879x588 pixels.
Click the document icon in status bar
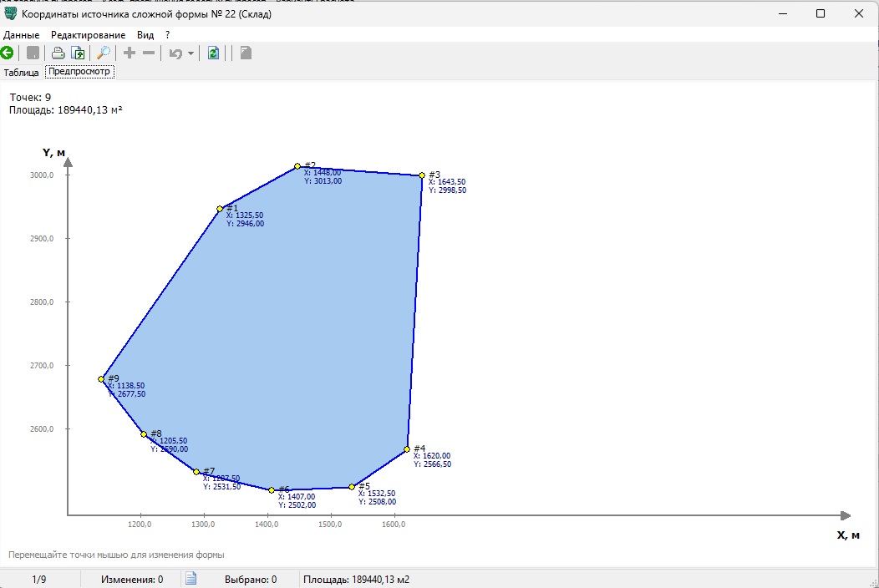[191, 578]
